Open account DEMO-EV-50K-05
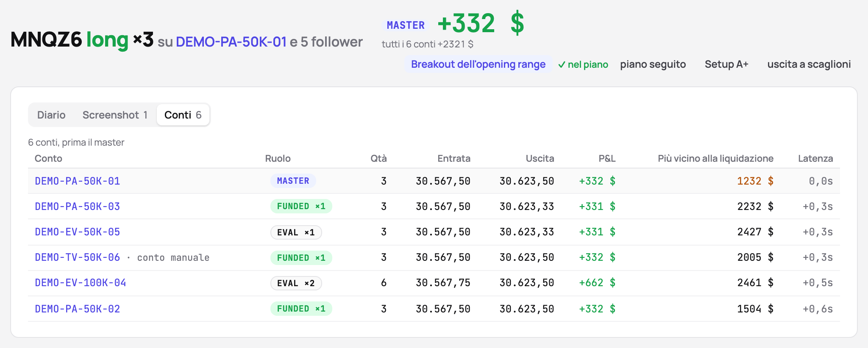 tap(78, 232)
